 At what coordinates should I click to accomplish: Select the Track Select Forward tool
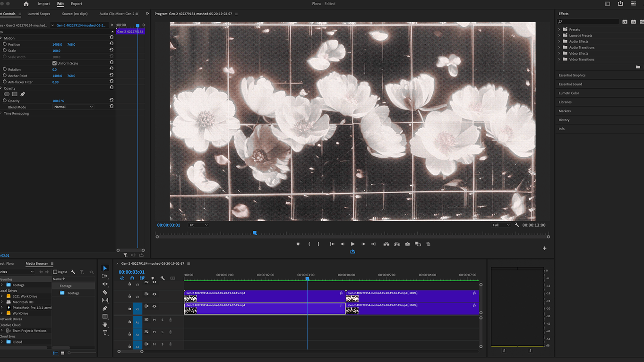(105, 276)
